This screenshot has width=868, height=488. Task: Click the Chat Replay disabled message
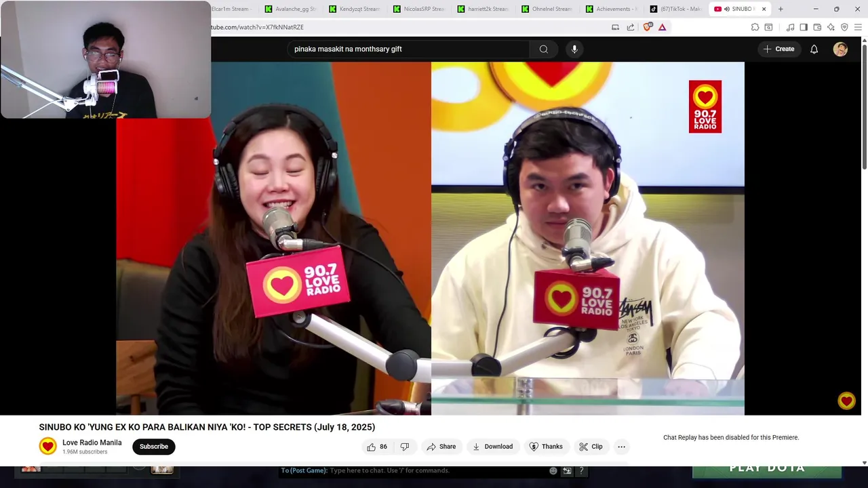point(731,438)
